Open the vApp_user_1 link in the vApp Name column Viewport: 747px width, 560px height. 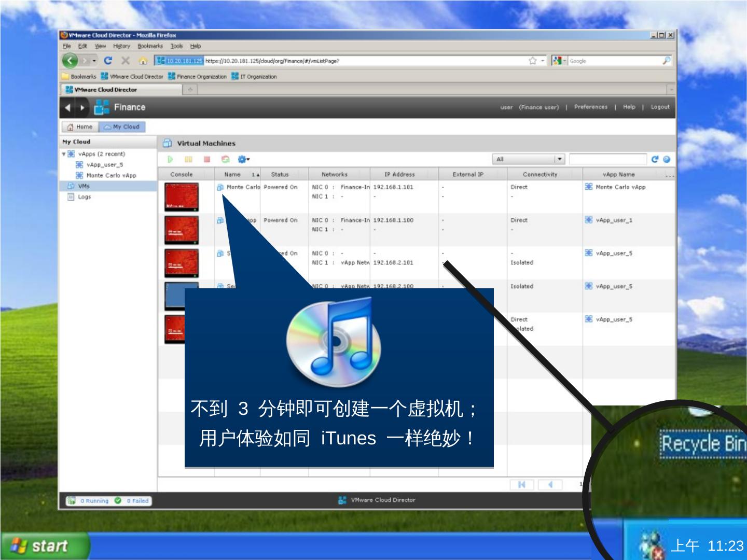(x=614, y=220)
